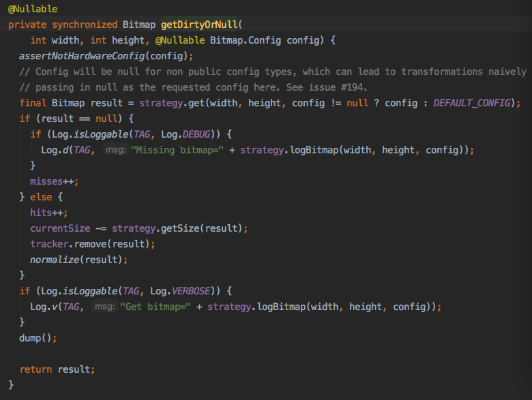Click the 'result == null' condition

click(x=79, y=119)
